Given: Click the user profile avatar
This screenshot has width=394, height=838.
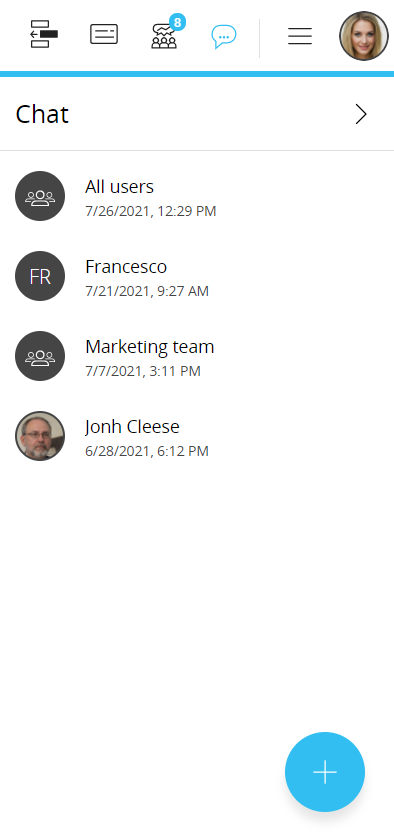Looking at the screenshot, I should [364, 36].
